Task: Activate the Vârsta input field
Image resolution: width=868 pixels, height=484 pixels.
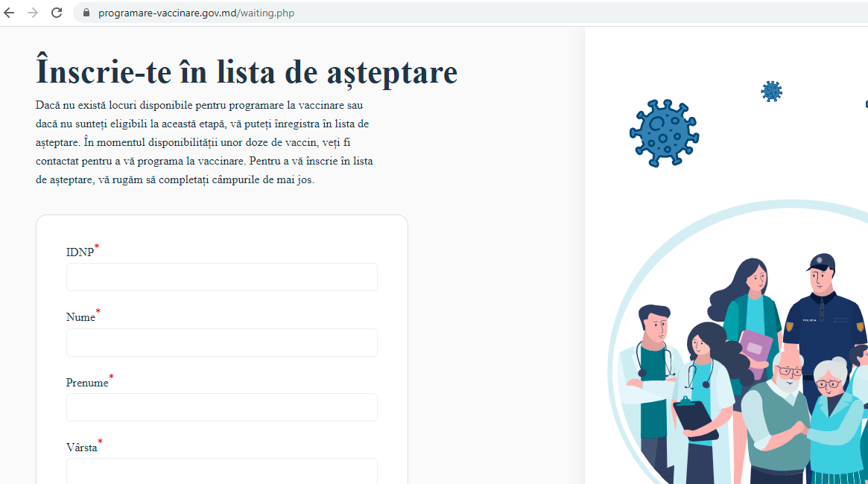Action: click(221, 471)
